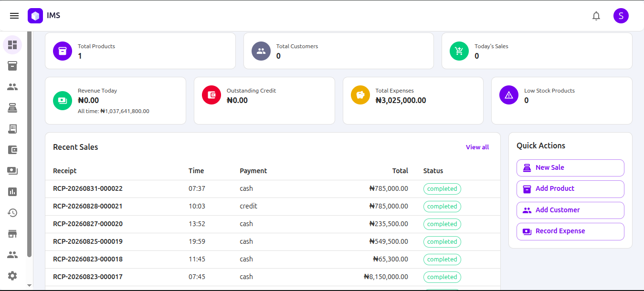Select the Dashboard icon in sidebar
This screenshot has height=291, width=644.
tap(12, 45)
